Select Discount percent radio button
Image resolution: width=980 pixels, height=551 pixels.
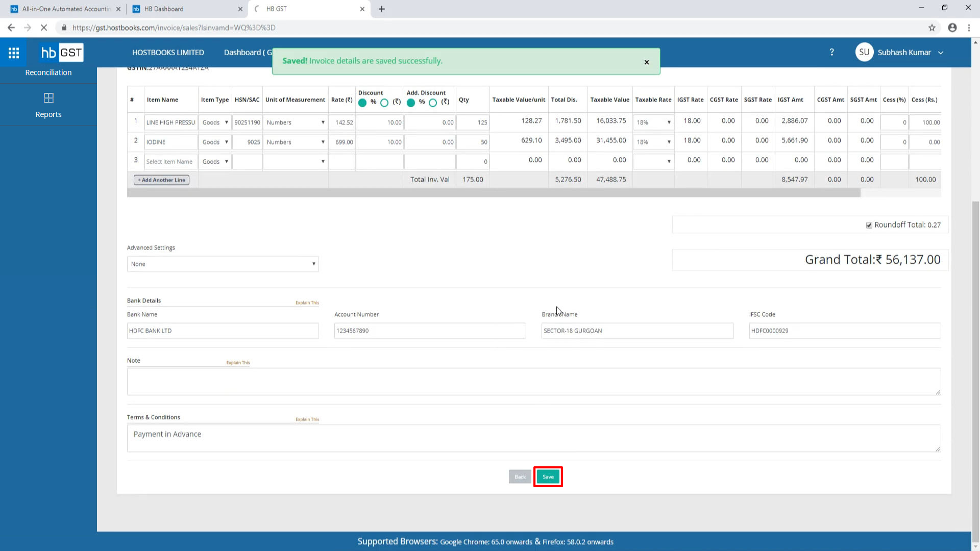pyautogui.click(x=362, y=103)
